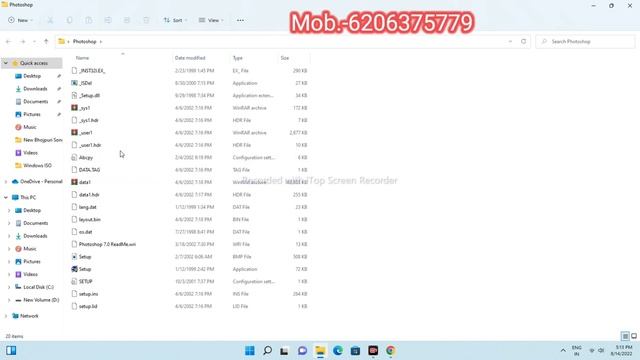
Task: Show hidden system tray icons
Action: 563,351
